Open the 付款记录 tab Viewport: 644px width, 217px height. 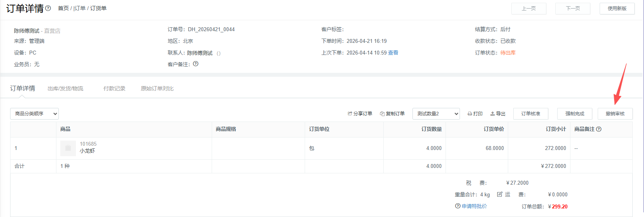click(x=114, y=89)
